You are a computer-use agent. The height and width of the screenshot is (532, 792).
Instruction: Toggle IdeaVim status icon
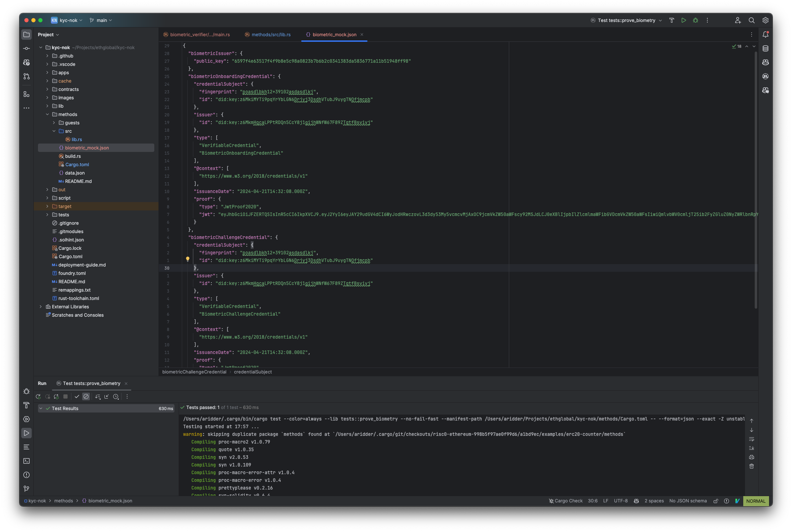pyautogui.click(x=737, y=501)
